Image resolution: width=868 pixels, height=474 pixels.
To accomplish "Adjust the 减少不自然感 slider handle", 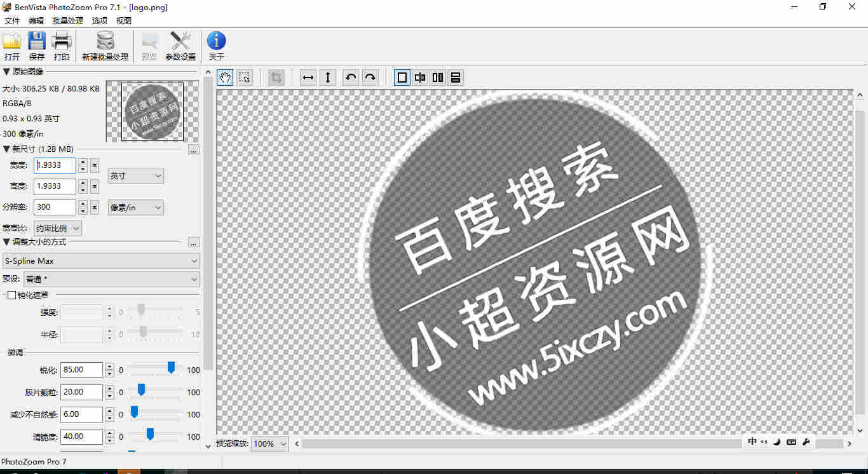I will (x=134, y=412).
